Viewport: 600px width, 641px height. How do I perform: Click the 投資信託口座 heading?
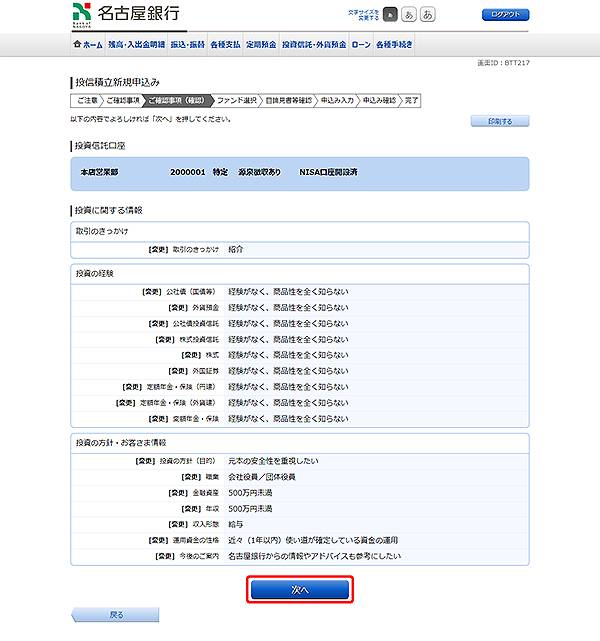point(100,146)
